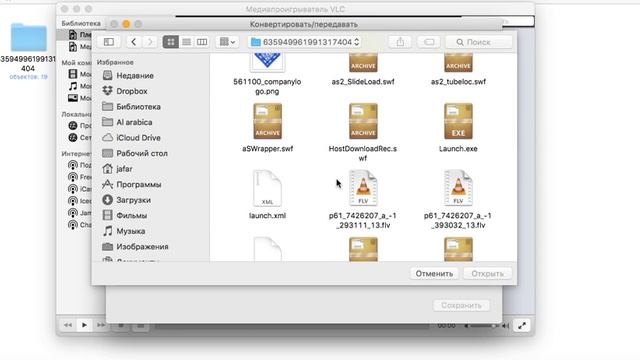Select the as2_tubeloc.swf file
Image resolution: width=640 pixels, height=360 pixels.
pos(458,69)
